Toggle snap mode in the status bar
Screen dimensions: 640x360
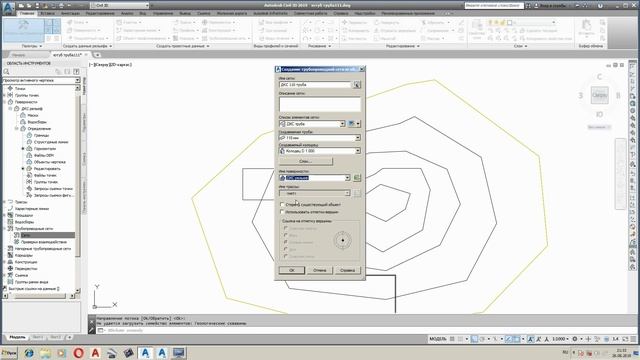(460, 339)
